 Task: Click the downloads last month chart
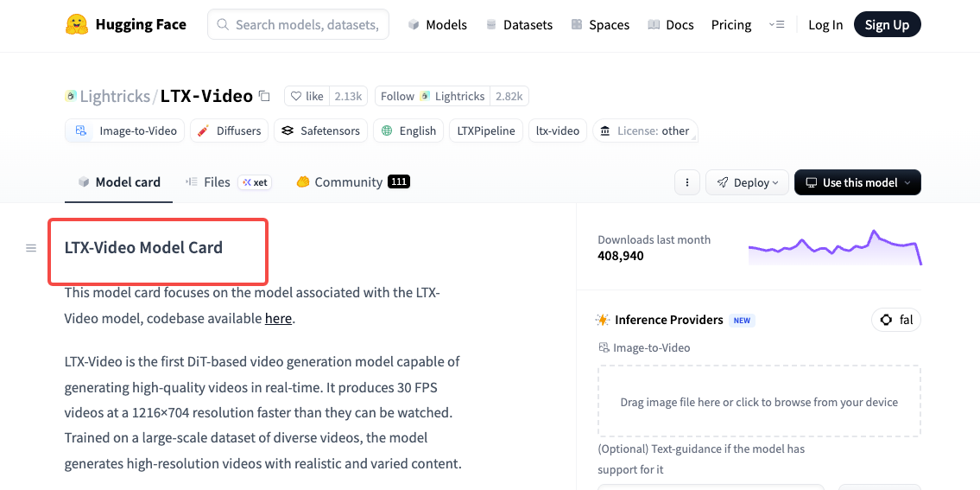tap(835, 248)
